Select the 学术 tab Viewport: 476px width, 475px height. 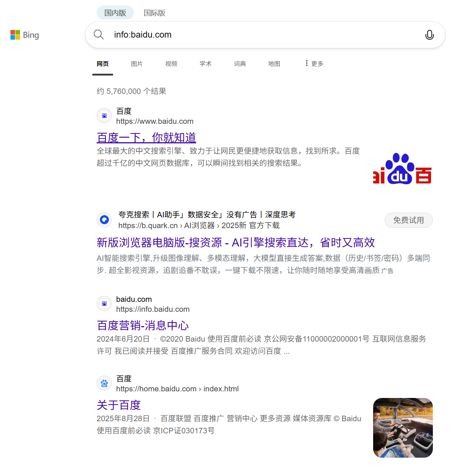pyautogui.click(x=205, y=64)
